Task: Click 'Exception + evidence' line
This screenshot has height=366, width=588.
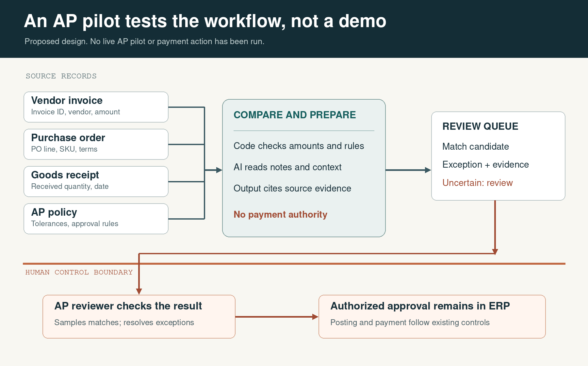Action: [485, 164]
